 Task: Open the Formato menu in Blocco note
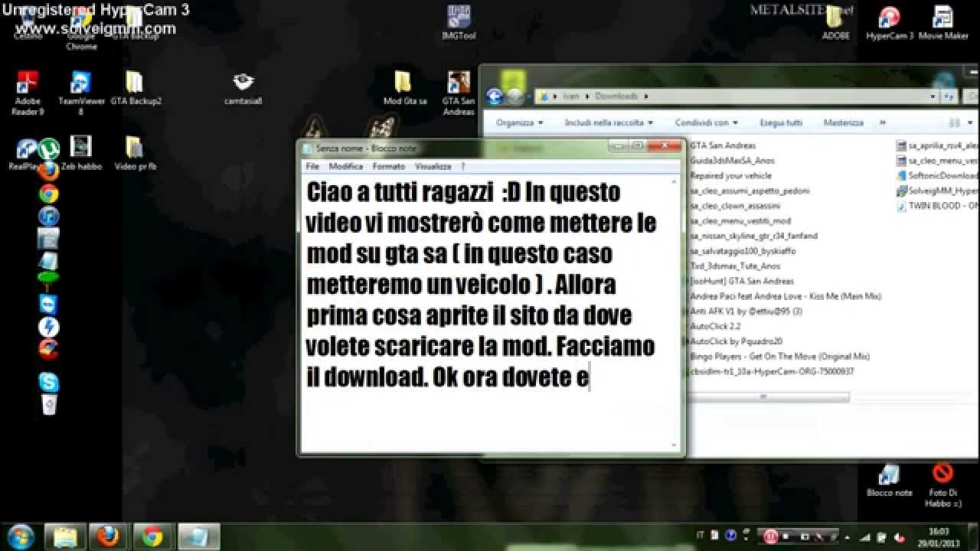389,166
